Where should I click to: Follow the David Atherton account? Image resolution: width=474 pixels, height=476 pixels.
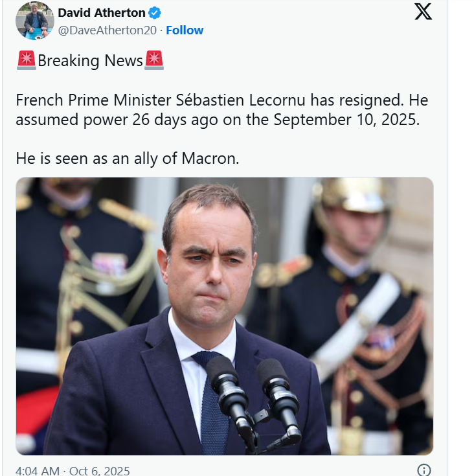(185, 30)
